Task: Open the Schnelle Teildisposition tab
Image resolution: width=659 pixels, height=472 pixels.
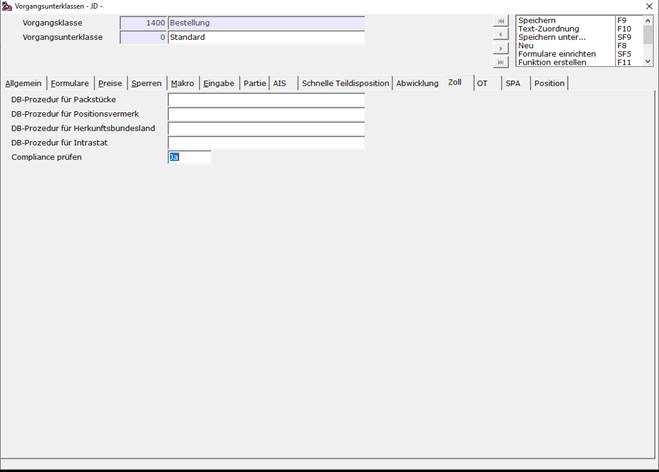Action: pos(345,83)
